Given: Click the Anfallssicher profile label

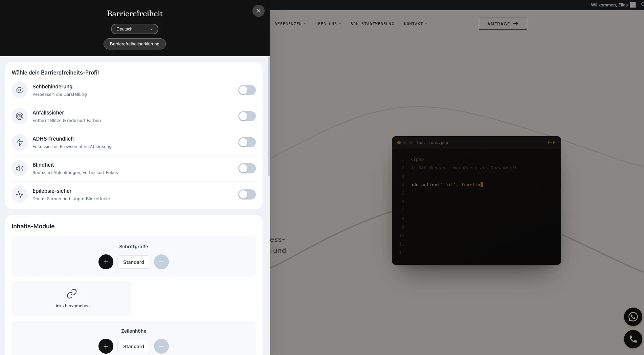Looking at the screenshot, I should tap(48, 113).
